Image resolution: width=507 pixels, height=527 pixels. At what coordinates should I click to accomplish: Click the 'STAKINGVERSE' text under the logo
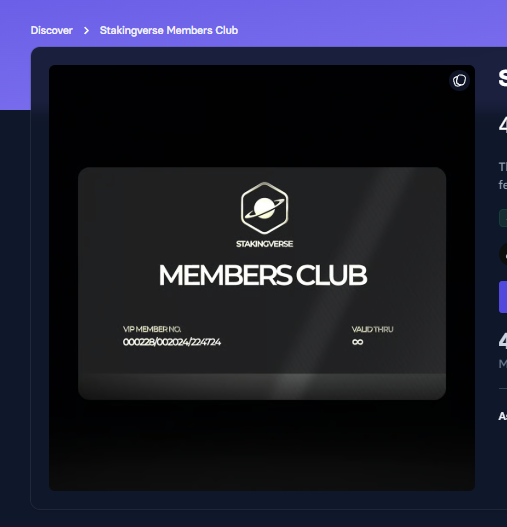264,244
